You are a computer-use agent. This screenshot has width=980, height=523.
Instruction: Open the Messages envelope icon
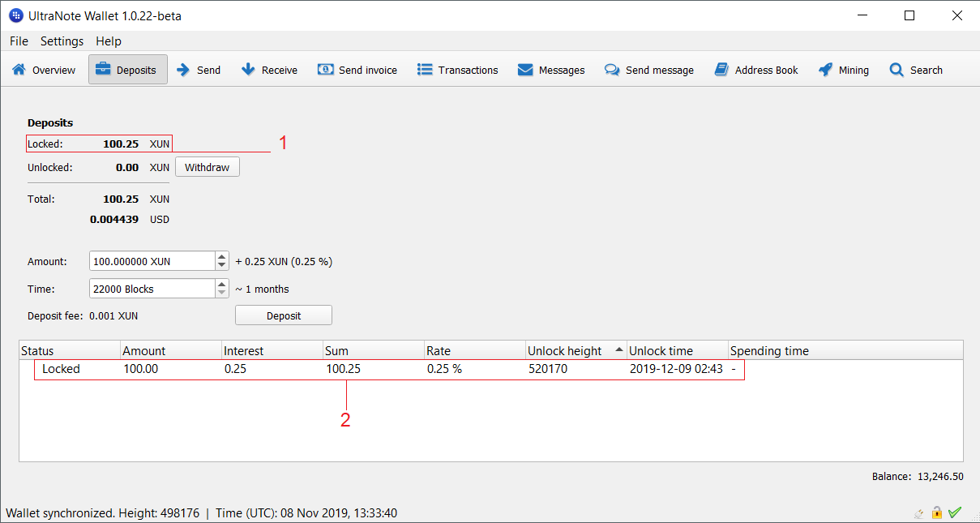click(525, 70)
